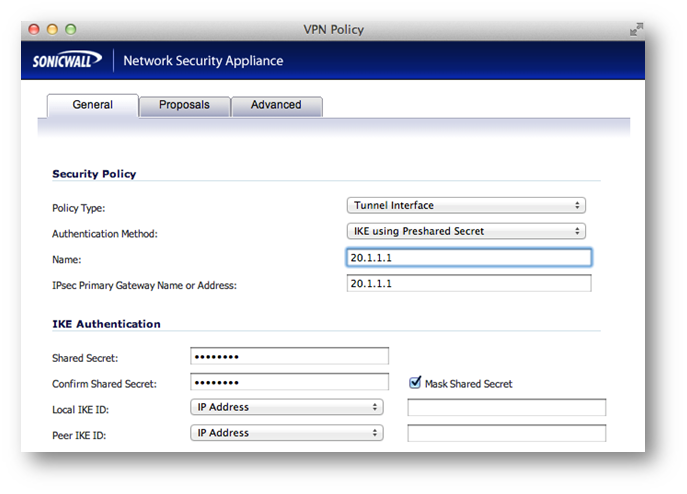This screenshot has width=687, height=494.
Task: Click the Peer IKE ID value field
Action: (506, 433)
